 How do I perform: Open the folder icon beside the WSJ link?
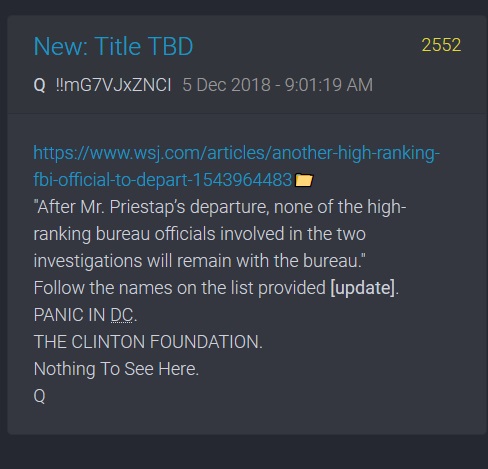(304, 180)
